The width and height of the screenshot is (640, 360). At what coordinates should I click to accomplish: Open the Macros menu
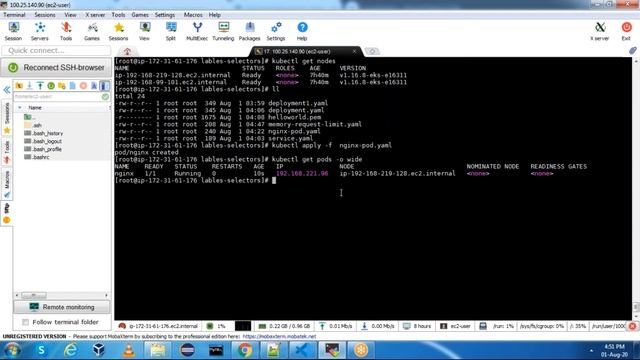[x=193, y=15]
